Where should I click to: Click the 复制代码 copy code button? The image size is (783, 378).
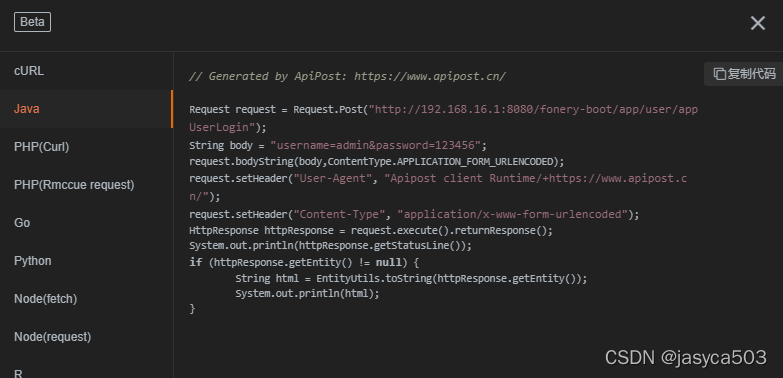744,74
